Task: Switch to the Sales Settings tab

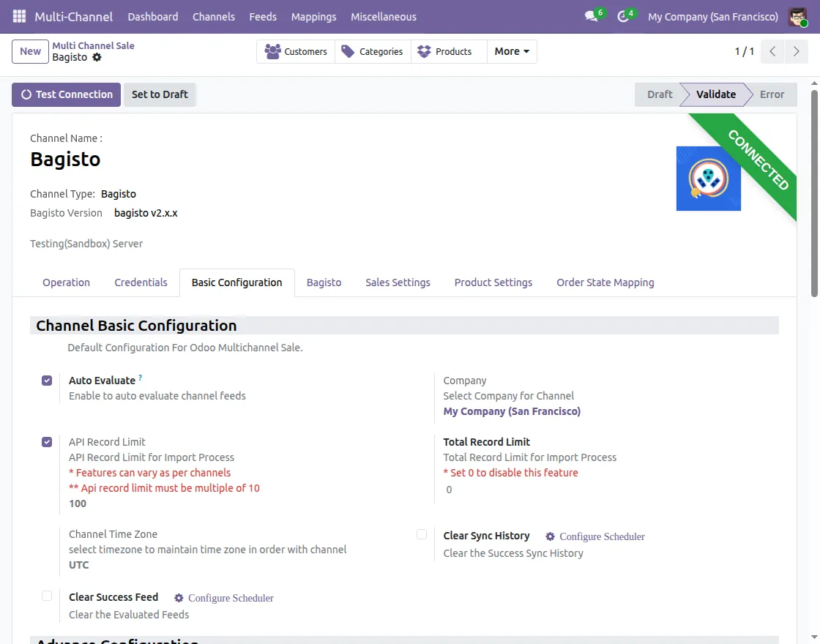Action: [x=398, y=282]
